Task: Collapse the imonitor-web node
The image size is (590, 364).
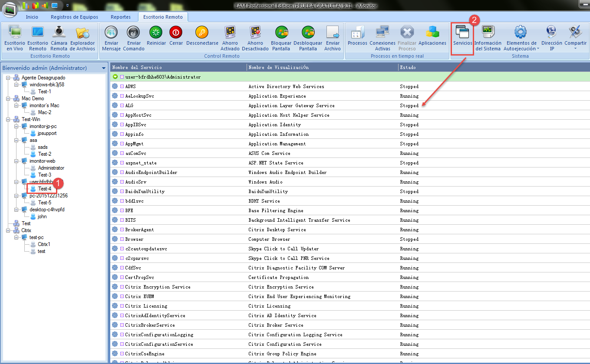Action: [x=16, y=161]
